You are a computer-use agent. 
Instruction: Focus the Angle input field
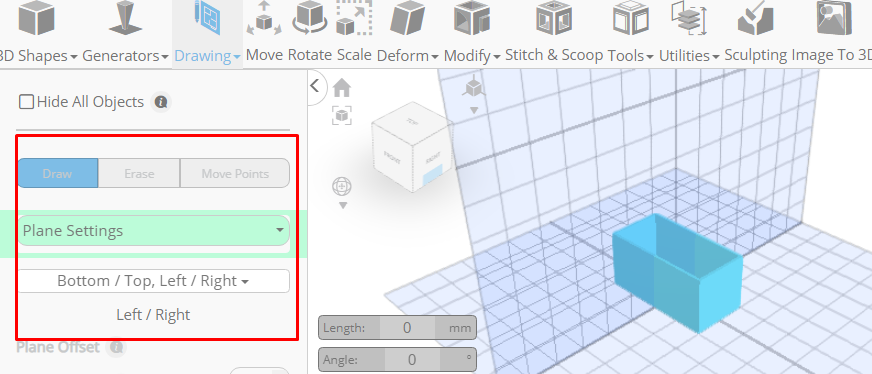412,360
